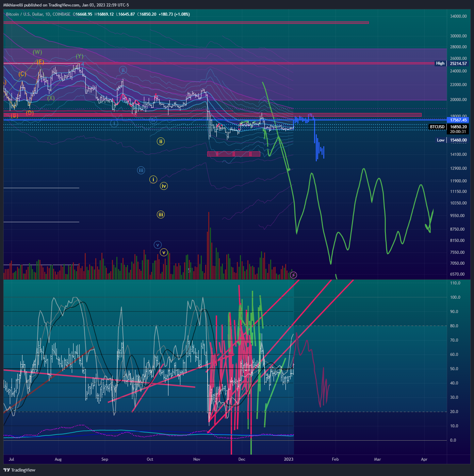Click the green (W) wave label
474x476 pixels.
37,52
